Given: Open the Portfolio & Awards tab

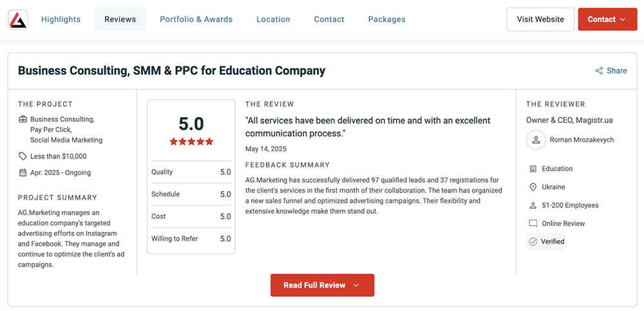Looking at the screenshot, I should [x=196, y=19].
